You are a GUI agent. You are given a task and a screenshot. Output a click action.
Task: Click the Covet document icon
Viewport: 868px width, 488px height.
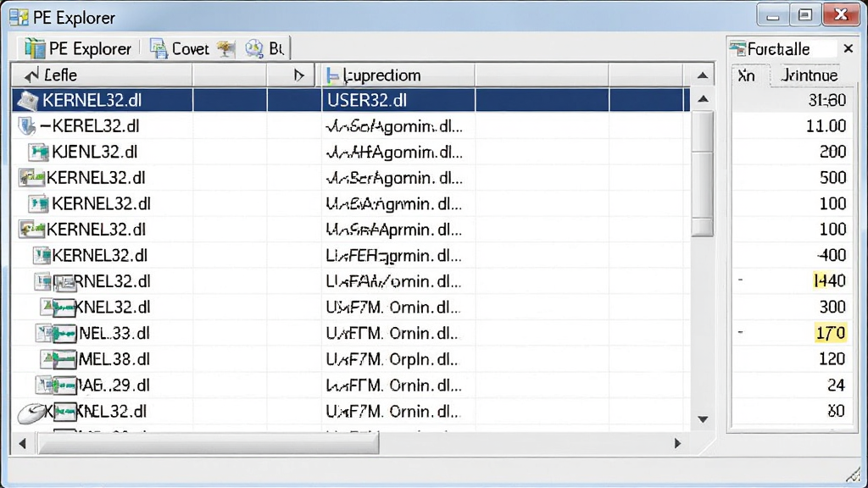click(159, 49)
